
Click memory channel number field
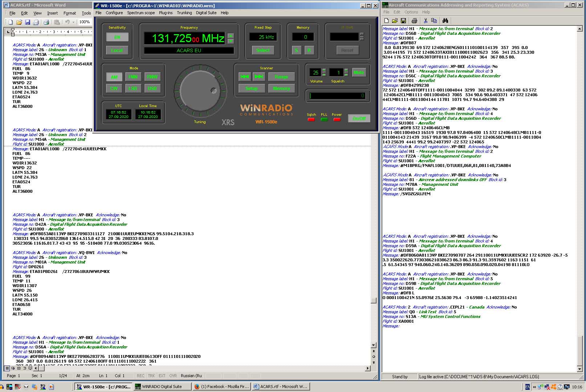click(303, 37)
